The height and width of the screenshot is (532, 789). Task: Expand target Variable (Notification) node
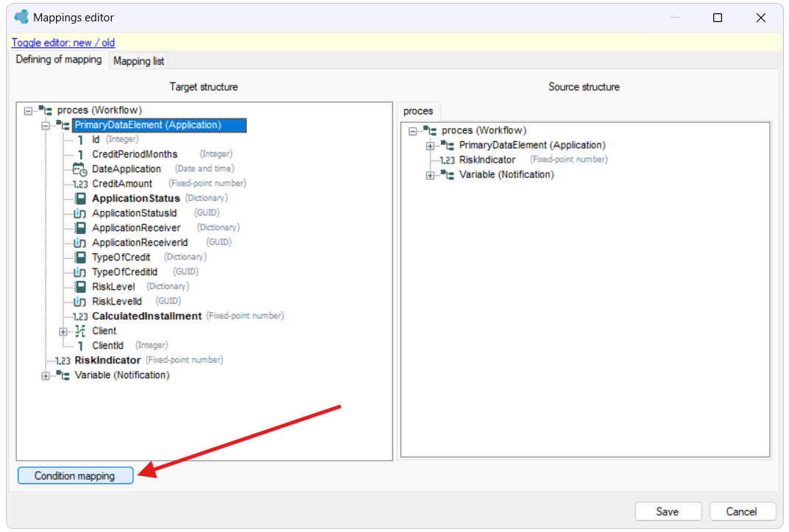pyautogui.click(x=46, y=375)
